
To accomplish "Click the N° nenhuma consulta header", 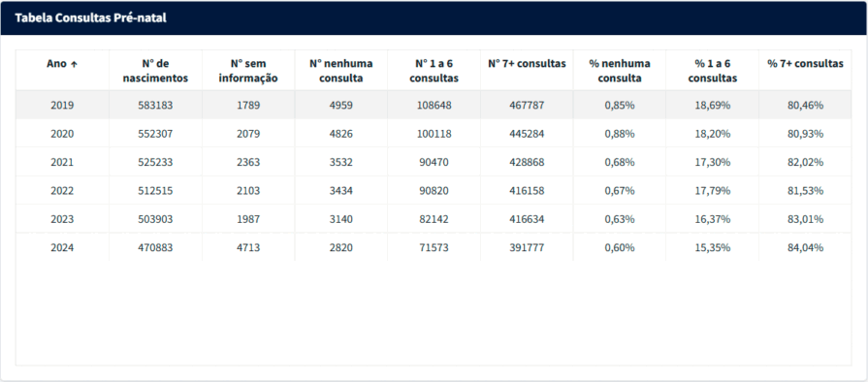I will click(x=341, y=71).
